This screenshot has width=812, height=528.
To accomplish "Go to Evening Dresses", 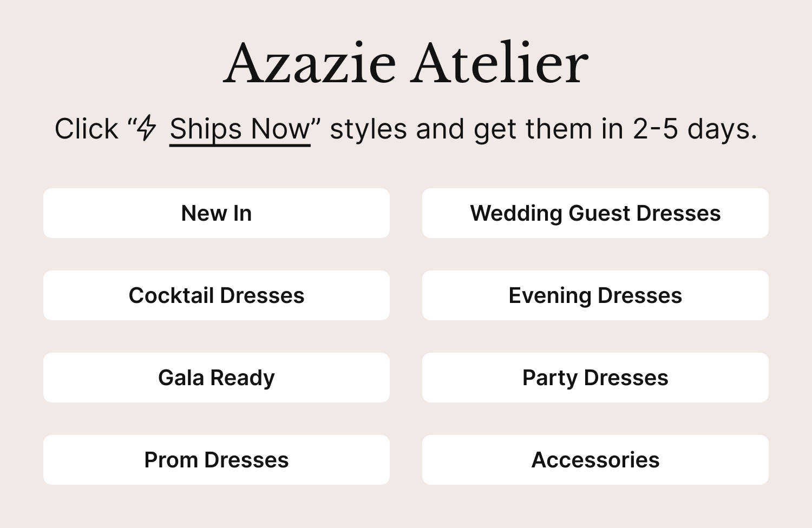I will (x=595, y=295).
